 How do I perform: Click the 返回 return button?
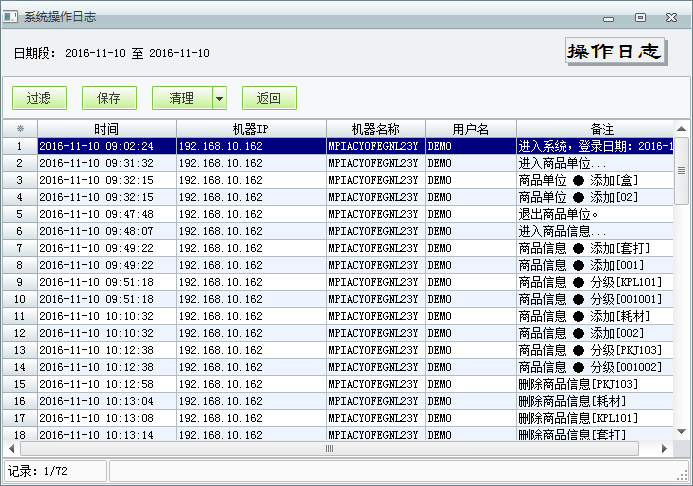click(269, 98)
